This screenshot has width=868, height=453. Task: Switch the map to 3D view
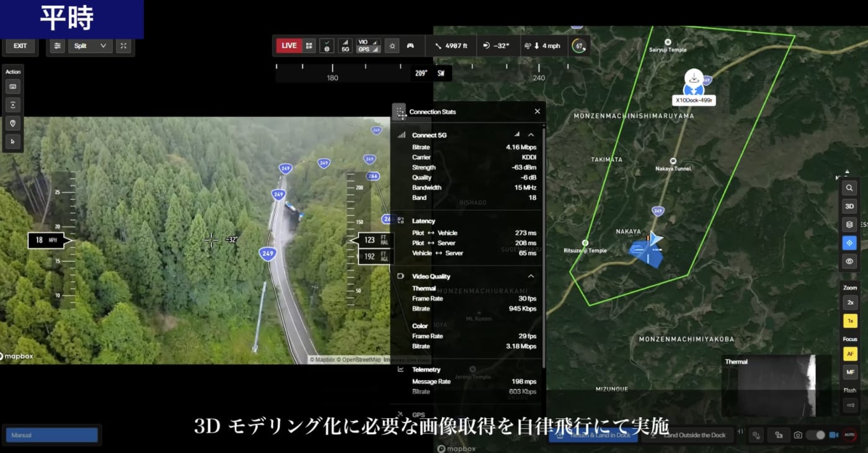[x=849, y=206]
